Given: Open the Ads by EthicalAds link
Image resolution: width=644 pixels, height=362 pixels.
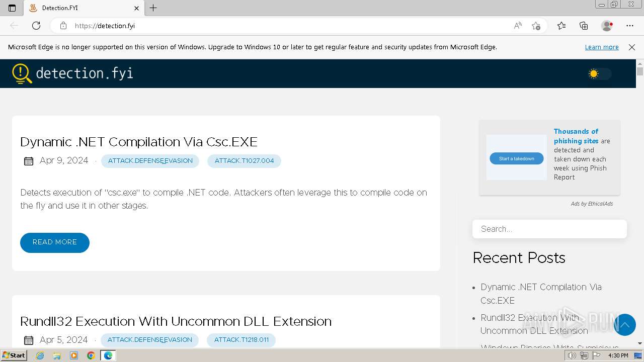Looking at the screenshot, I should (x=592, y=204).
